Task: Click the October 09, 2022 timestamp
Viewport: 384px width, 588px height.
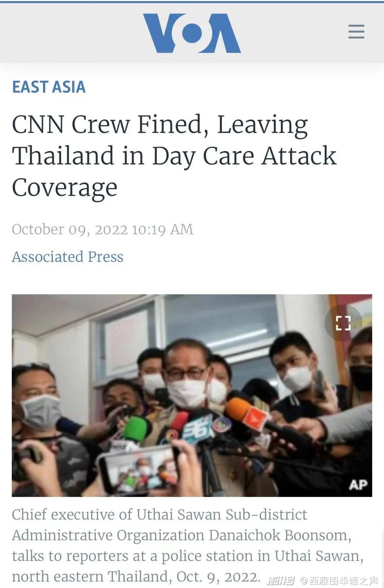Action: [102, 230]
